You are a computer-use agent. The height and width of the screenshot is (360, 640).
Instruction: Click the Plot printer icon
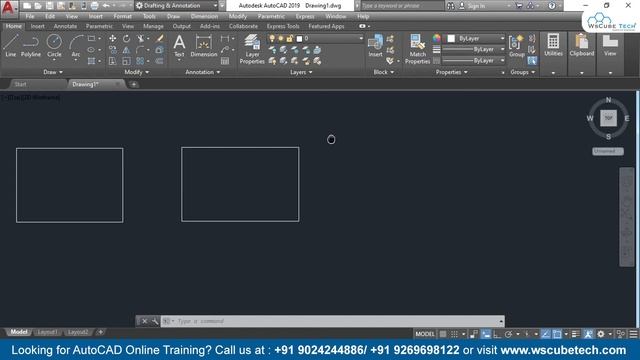tap(94, 6)
